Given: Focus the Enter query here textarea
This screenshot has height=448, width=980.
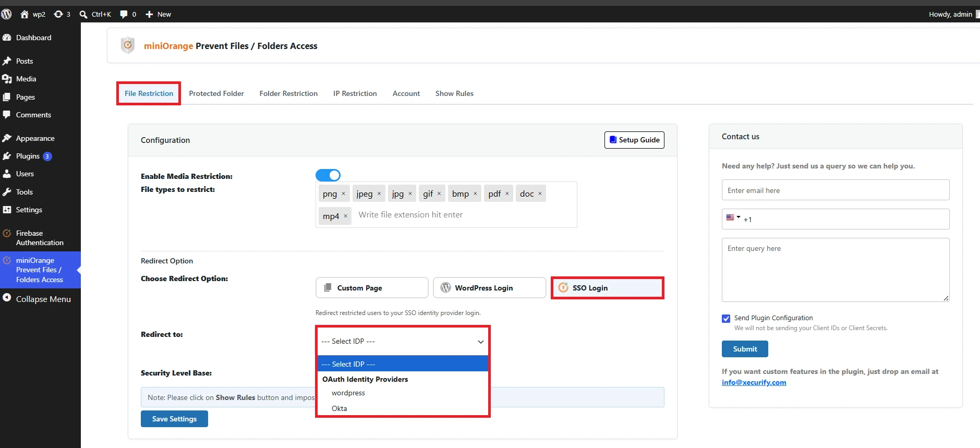Looking at the screenshot, I should click(836, 270).
